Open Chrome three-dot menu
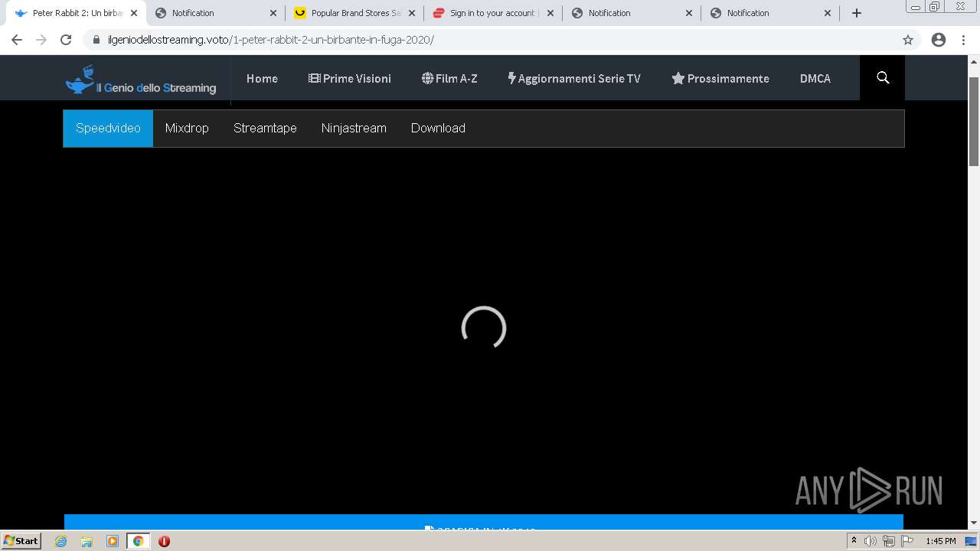980x551 pixels. click(x=964, y=40)
